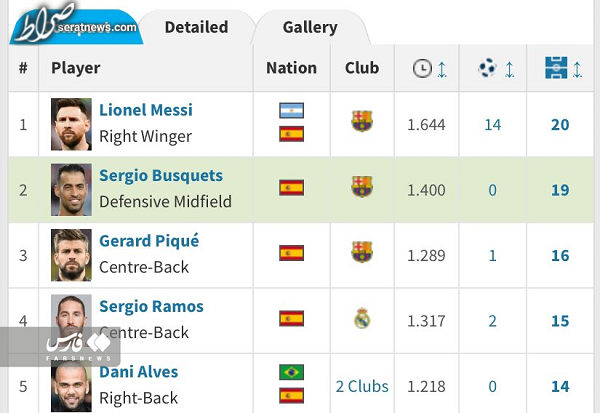Image resolution: width=600 pixels, height=413 pixels.
Task: Sort by minutes played clock icon
Action: click(422, 69)
